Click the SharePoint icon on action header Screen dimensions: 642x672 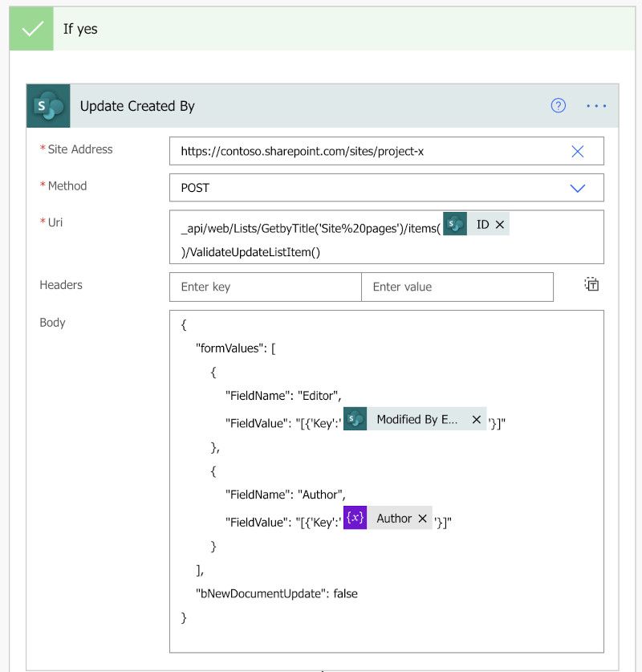(48, 106)
